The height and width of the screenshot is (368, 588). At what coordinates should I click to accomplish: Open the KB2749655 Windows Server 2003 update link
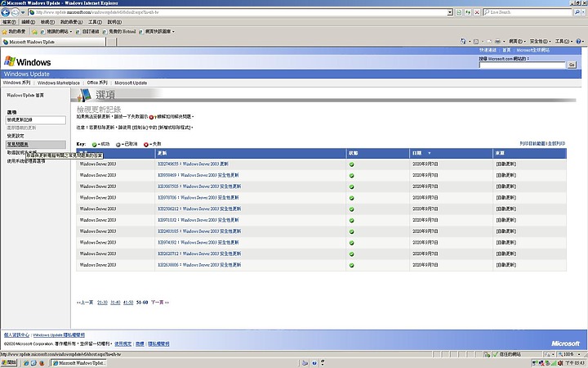click(x=193, y=164)
